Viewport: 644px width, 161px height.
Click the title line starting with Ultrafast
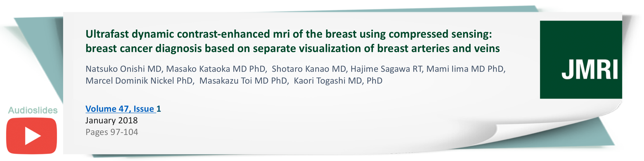[288, 34]
